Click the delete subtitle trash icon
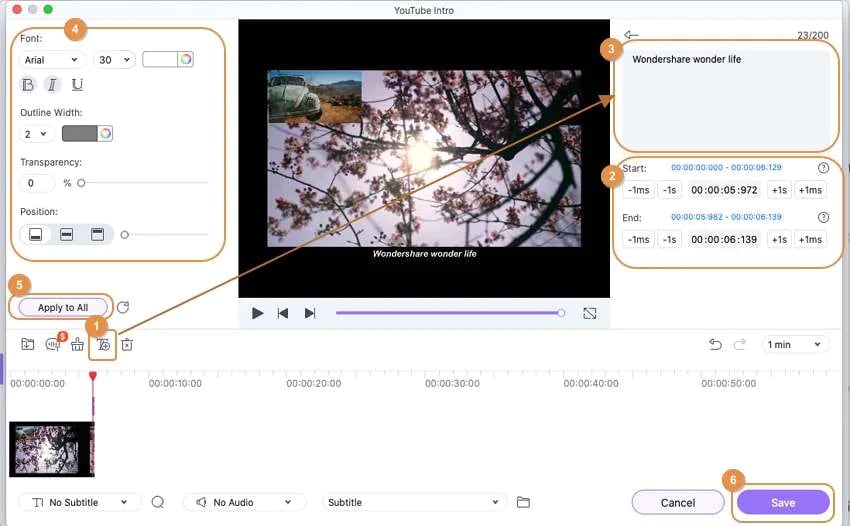Image resolution: width=850 pixels, height=526 pixels. pyautogui.click(x=127, y=344)
